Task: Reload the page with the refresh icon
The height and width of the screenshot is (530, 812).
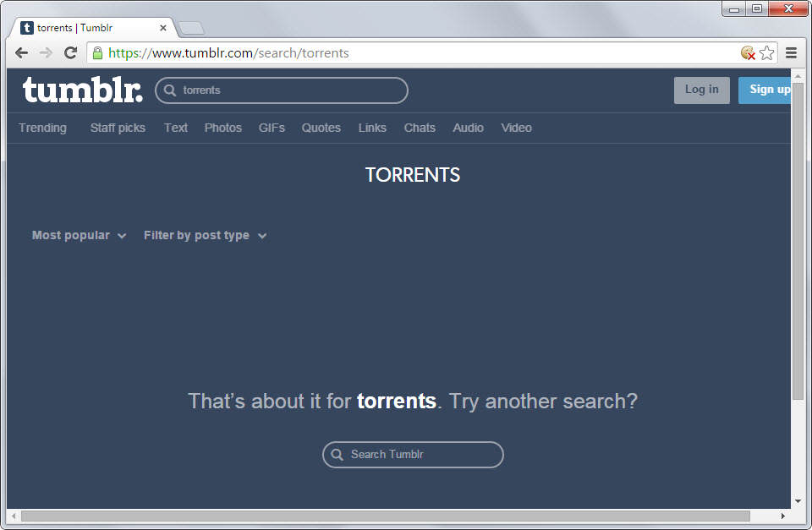Action: [70, 52]
